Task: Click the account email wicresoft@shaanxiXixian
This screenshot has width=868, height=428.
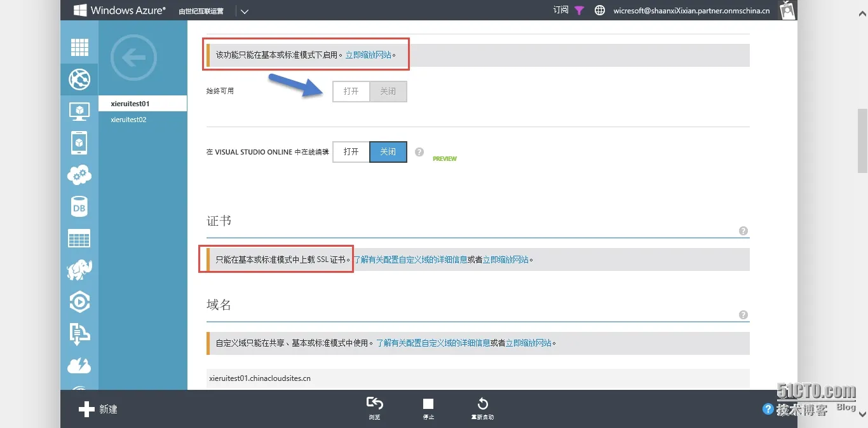Action: tap(691, 10)
